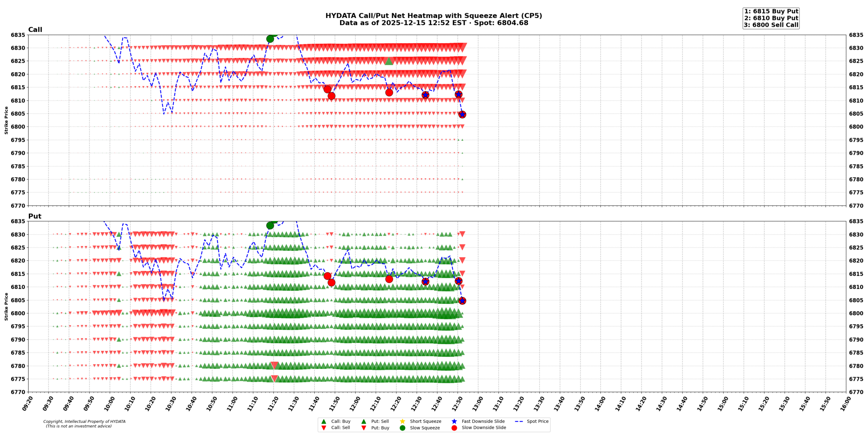Click the Slow Squeeze green circle legend icon
868x434 pixels.
coord(402,428)
